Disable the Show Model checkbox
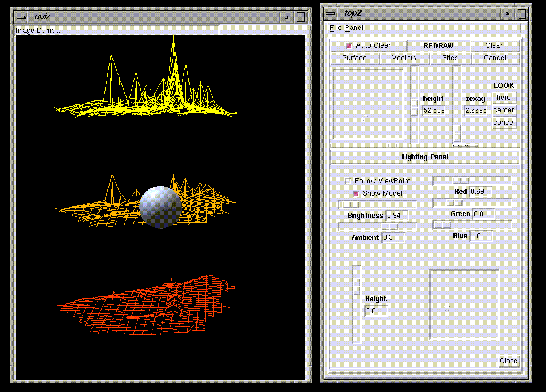Viewport: 546px width, 392px height. 356,193
